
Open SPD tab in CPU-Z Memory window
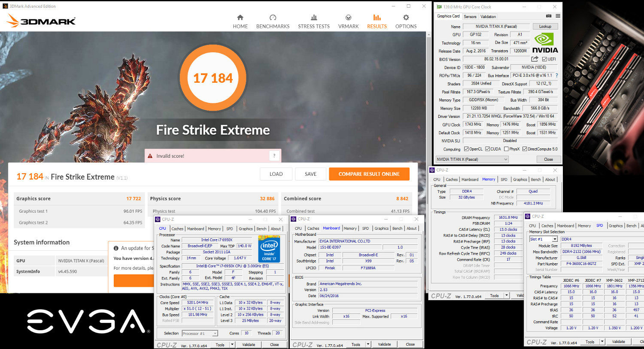pos(504,180)
